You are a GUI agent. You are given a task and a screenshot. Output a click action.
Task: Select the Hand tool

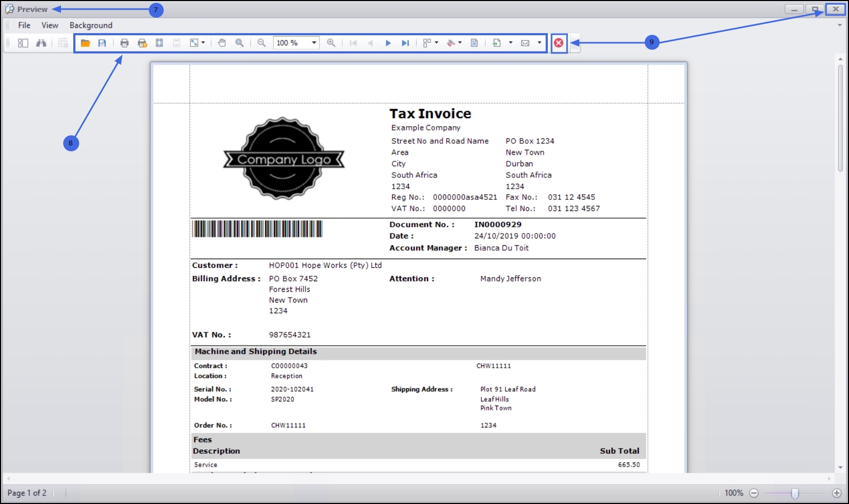point(222,43)
